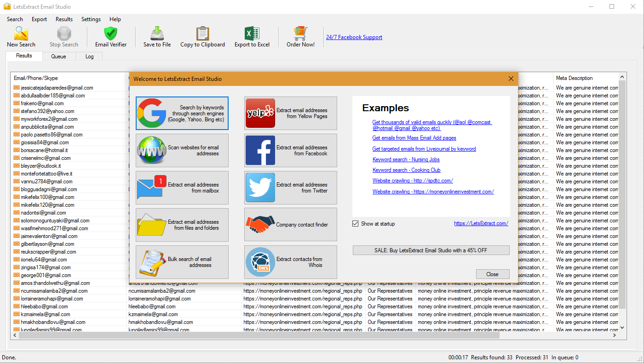Image resolution: width=644 pixels, height=363 pixels.
Task: Switch to the Queue tab
Action: (x=58, y=57)
